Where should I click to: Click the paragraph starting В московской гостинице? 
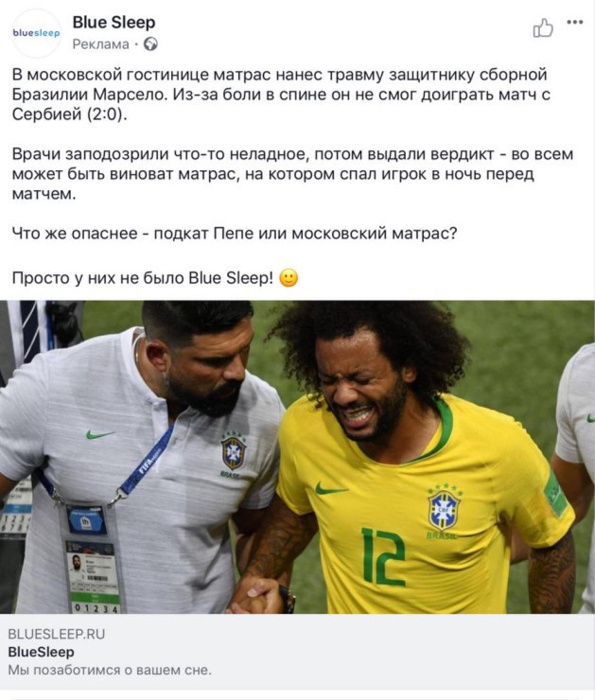click(x=281, y=95)
